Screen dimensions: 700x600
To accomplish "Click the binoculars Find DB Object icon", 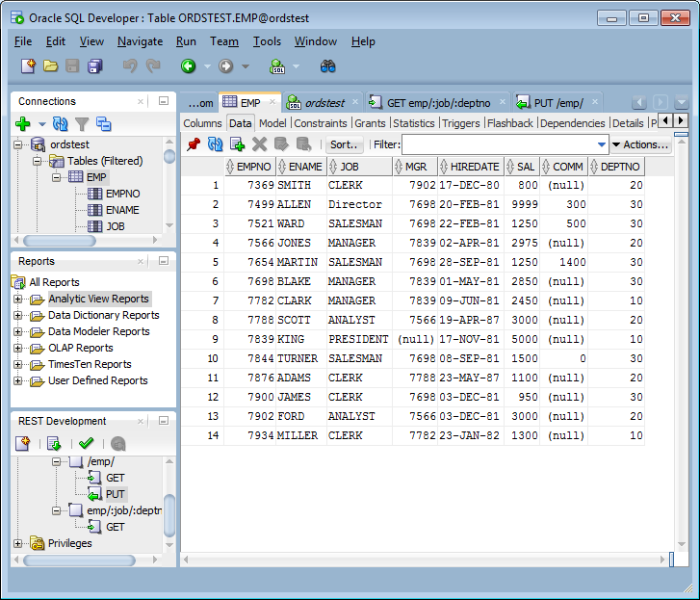I will click(327, 66).
